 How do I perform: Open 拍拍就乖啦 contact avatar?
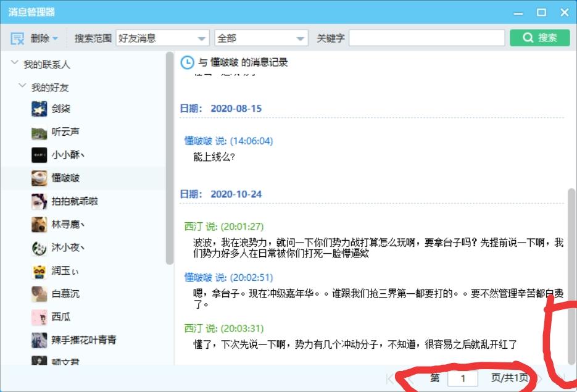(x=39, y=201)
